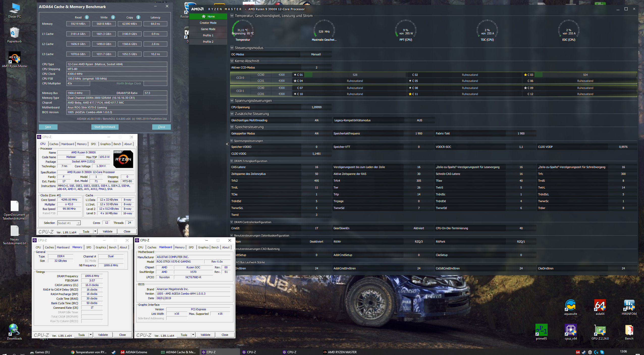Screen dimensions: 644x355
Task: Open GPU-Z desktop shortcut
Action: click(x=600, y=330)
